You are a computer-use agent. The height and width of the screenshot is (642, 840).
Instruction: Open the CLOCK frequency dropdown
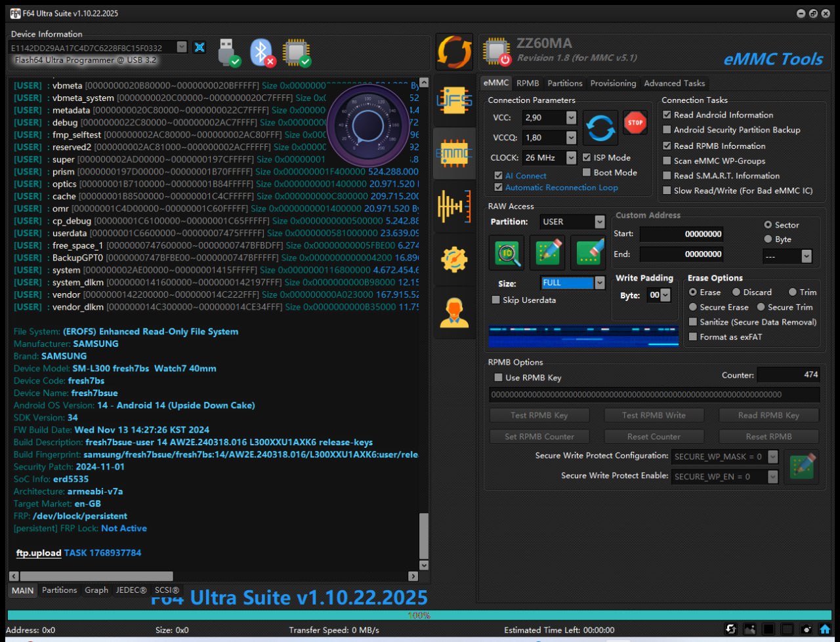[571, 158]
